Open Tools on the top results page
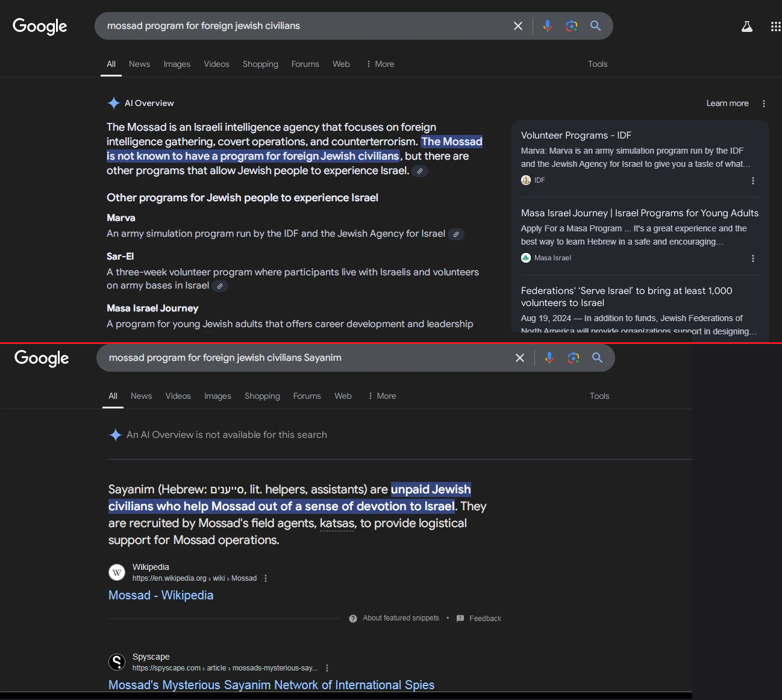The height and width of the screenshot is (700, 782). coord(598,64)
